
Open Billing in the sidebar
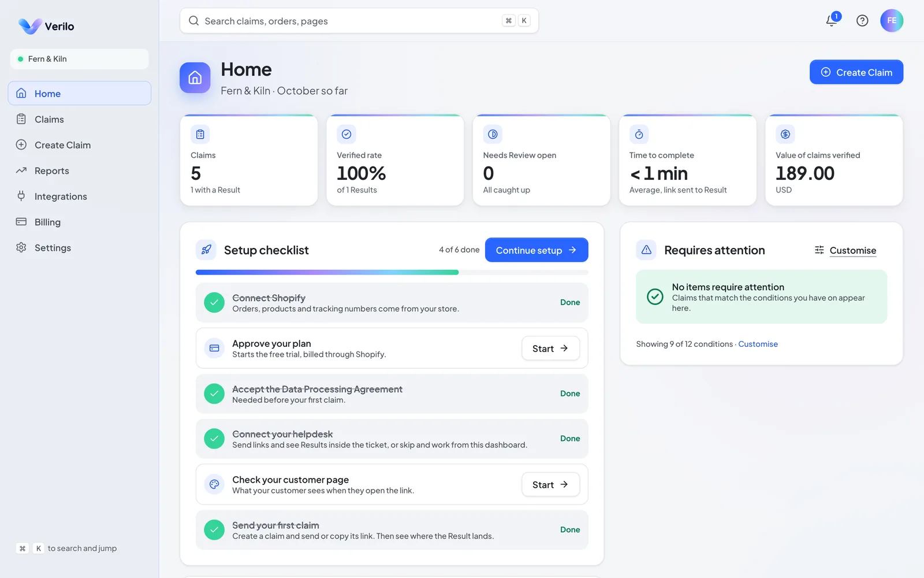coord(80,222)
